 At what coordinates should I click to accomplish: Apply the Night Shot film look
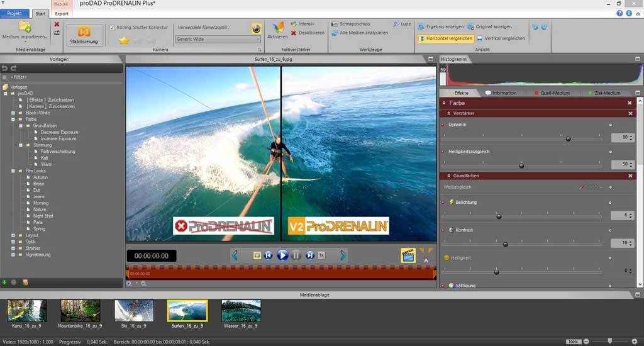[x=43, y=216]
